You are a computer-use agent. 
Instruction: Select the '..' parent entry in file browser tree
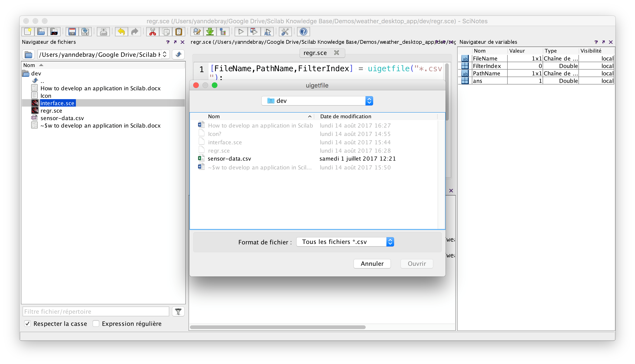tap(42, 81)
